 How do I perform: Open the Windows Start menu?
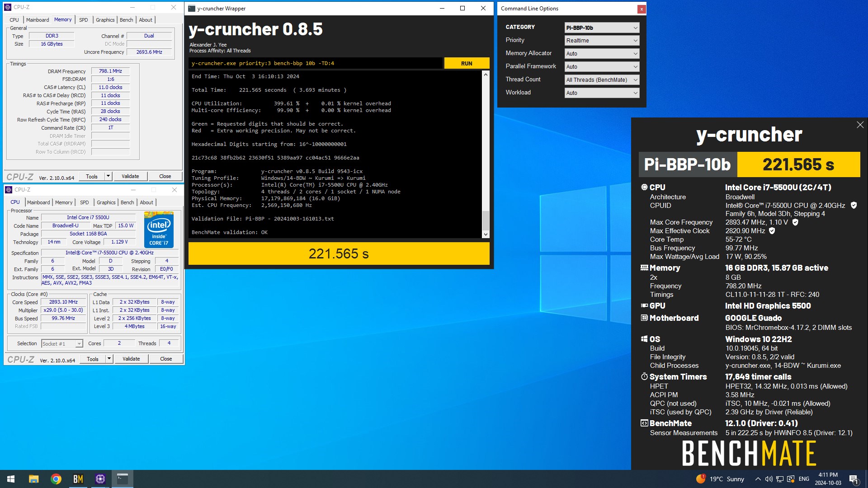click(11, 479)
